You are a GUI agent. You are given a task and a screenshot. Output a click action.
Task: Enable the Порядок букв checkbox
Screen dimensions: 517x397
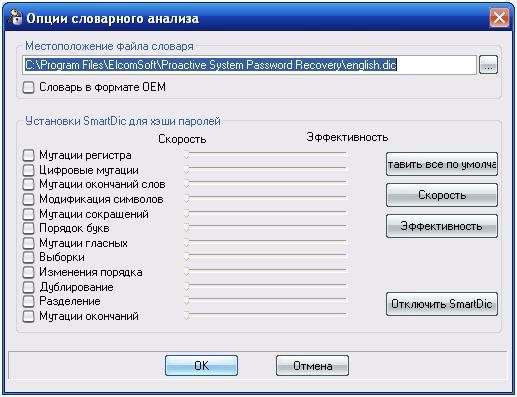[28, 228]
